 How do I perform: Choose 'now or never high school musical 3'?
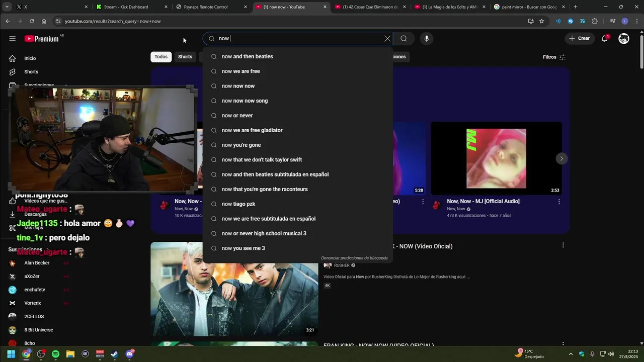click(x=297, y=233)
